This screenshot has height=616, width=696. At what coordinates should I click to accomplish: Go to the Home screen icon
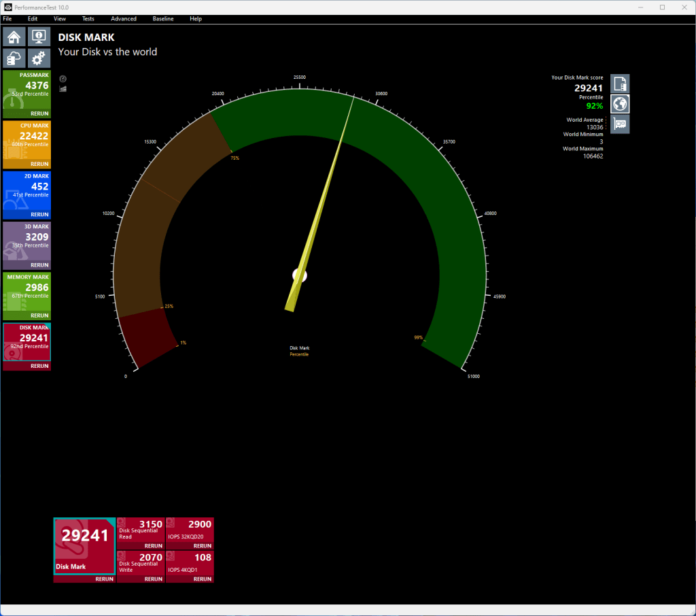pos(14,37)
